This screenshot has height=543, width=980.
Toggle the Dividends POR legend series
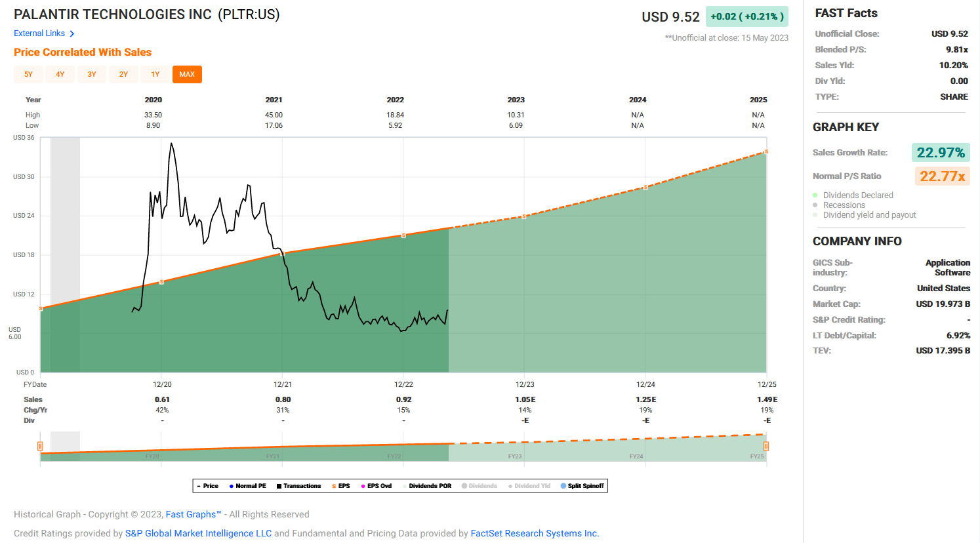tap(427, 486)
